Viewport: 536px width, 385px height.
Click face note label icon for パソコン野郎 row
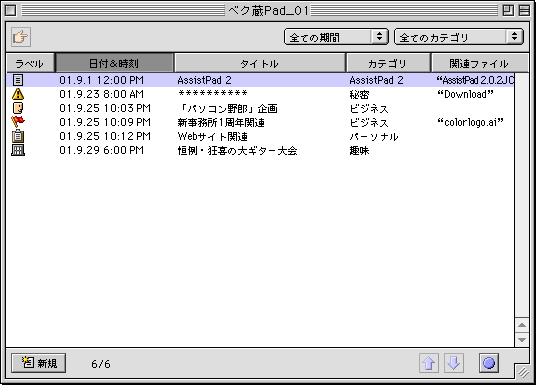click(18, 108)
